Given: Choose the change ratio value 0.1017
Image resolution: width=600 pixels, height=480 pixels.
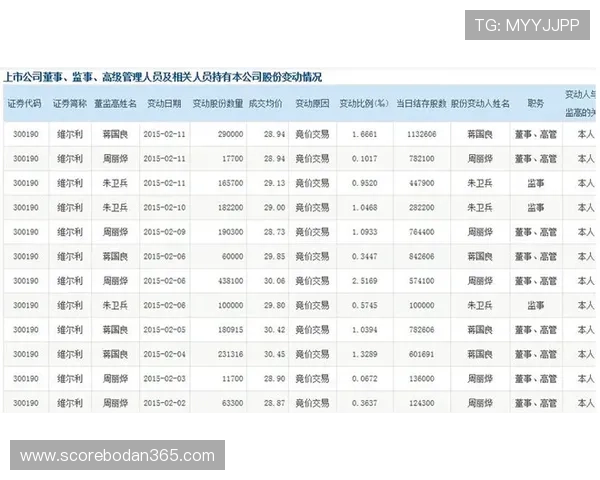Looking at the screenshot, I should (364, 159).
